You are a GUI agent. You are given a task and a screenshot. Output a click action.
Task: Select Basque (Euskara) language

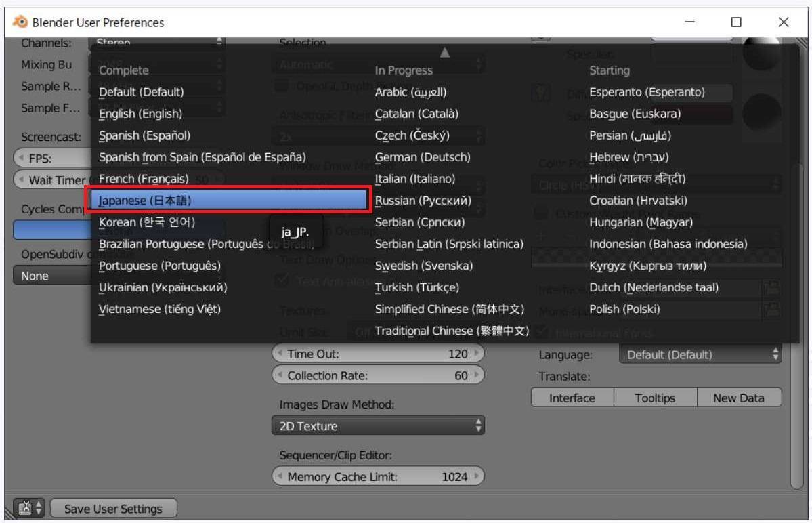[x=635, y=113]
